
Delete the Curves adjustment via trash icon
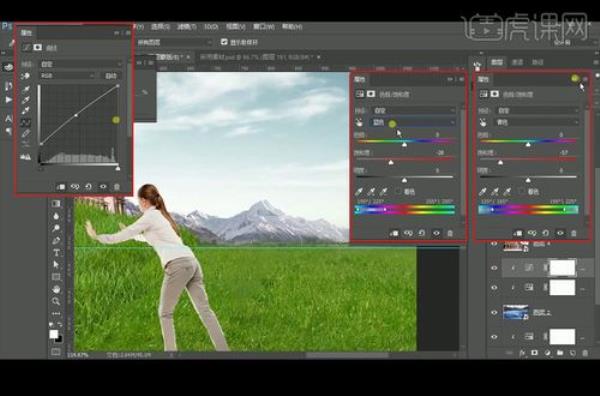click(117, 187)
